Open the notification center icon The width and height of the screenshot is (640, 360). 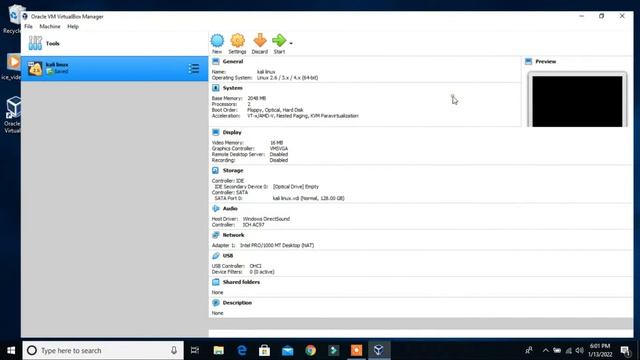(x=625, y=350)
